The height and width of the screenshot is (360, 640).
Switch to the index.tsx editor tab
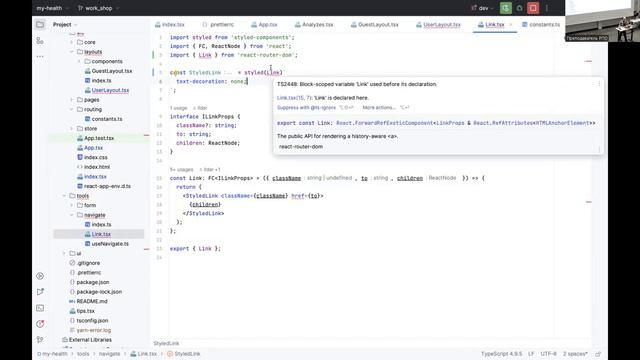(169, 24)
